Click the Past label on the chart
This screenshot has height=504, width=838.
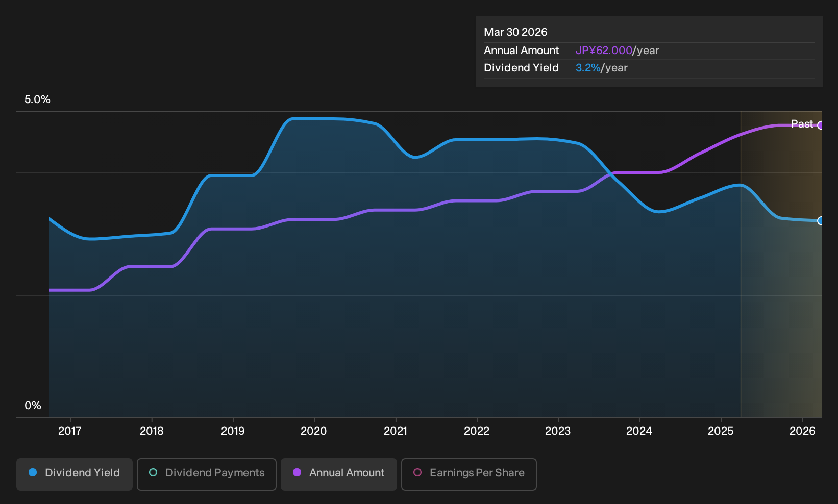tap(802, 124)
